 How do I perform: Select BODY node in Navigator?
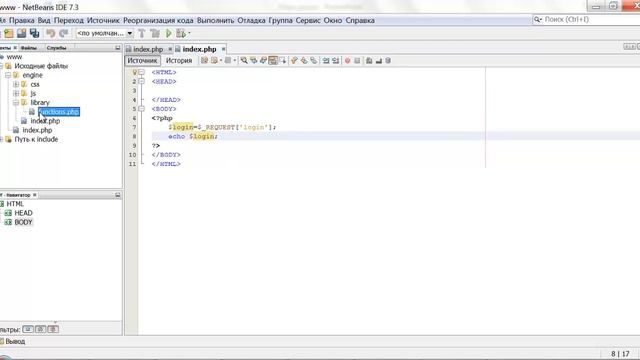tap(23, 222)
